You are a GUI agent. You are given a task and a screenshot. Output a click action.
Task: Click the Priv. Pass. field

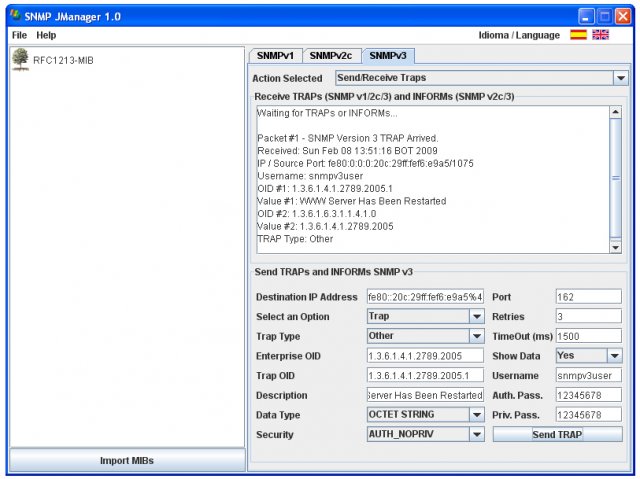pos(589,415)
